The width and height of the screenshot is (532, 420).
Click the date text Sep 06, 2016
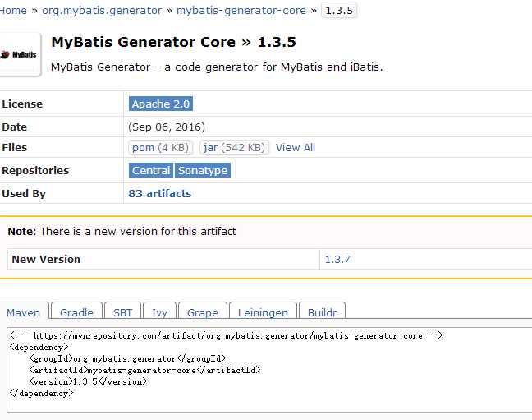167,127
